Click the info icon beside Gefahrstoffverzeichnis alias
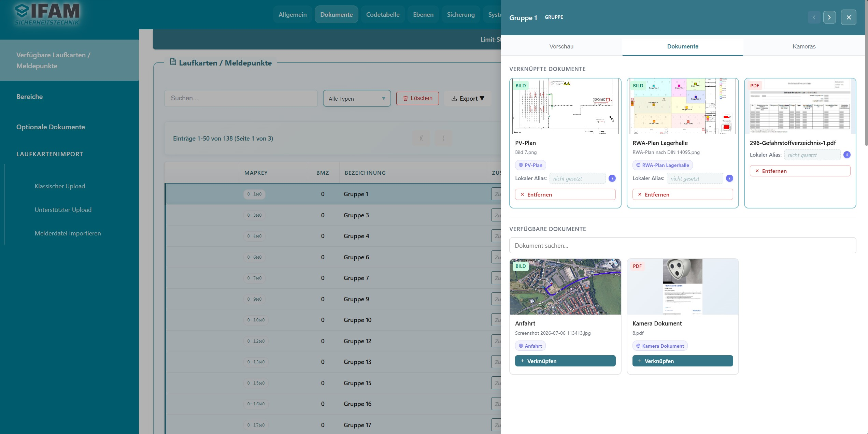This screenshot has width=868, height=434. (x=847, y=155)
